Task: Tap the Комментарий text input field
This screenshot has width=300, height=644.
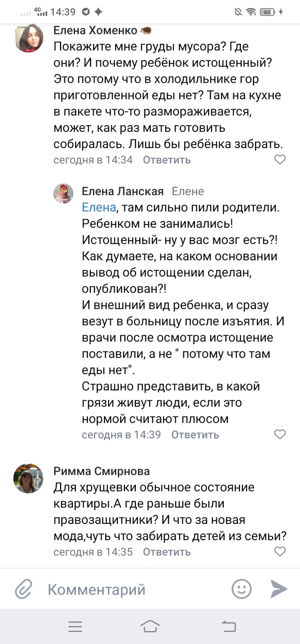Action: tap(129, 590)
